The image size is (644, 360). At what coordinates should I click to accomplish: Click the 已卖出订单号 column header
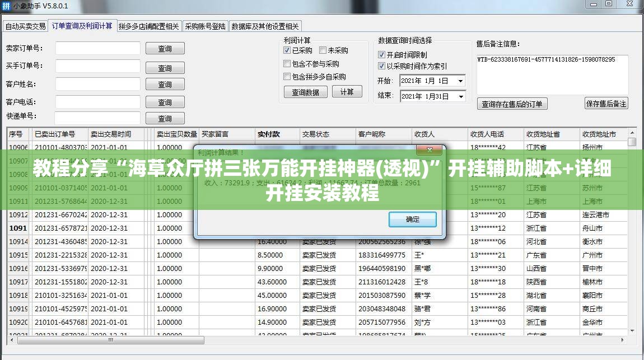[x=60, y=134]
